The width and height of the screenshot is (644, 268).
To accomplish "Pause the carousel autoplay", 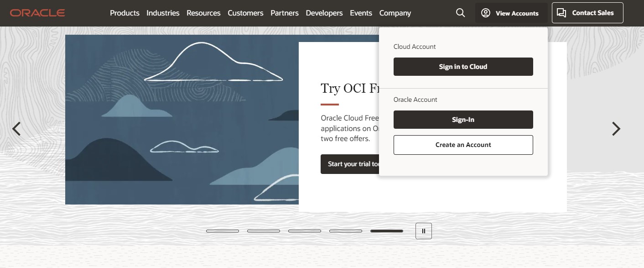I will (x=424, y=231).
